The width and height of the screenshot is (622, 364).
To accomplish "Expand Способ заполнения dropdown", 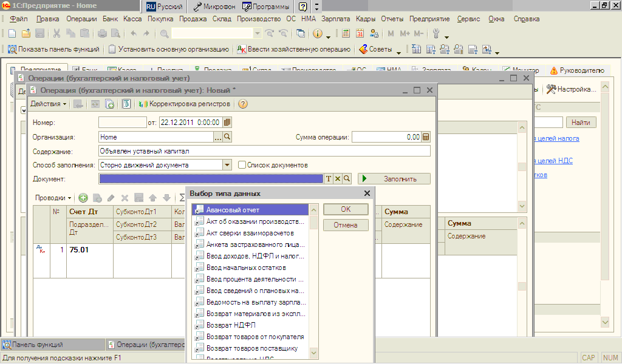I will coord(227,165).
